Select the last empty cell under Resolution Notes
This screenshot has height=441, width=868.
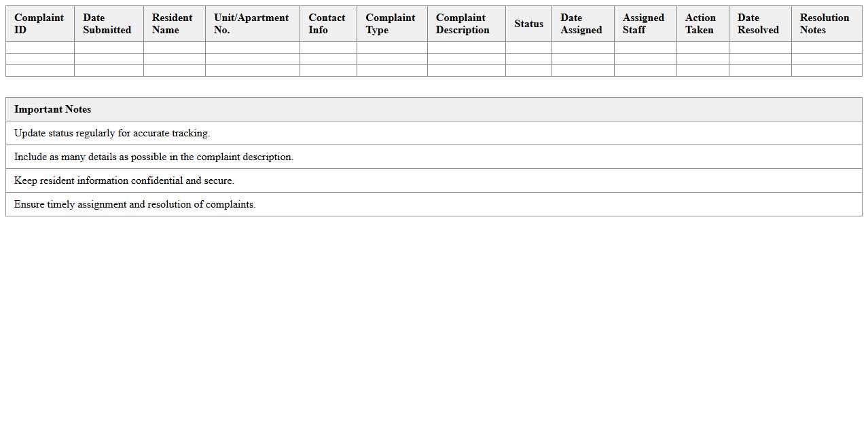point(826,71)
